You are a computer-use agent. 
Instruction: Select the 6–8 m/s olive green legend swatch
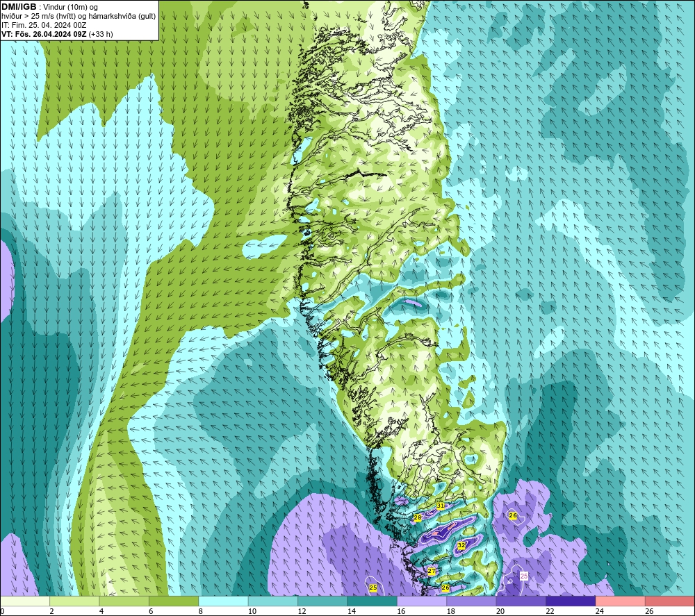(174, 601)
